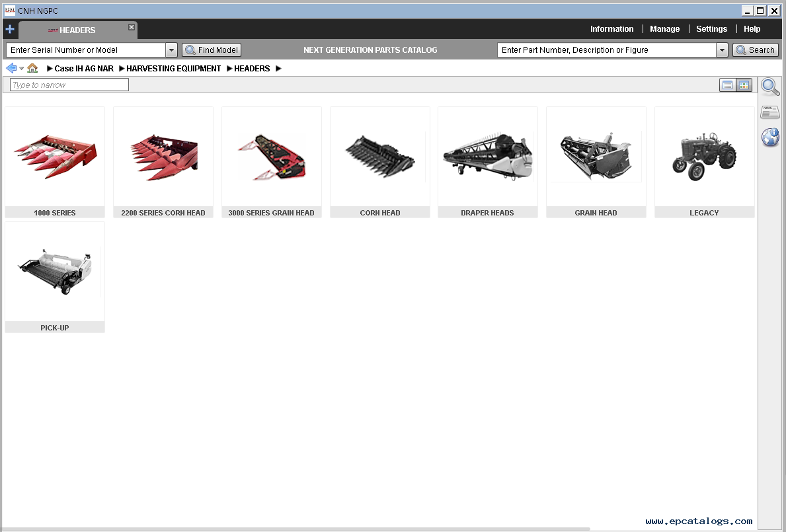Open the 2200 SERIES CORN HEAD image
The width and height of the screenshot is (786, 532).
(x=163, y=156)
